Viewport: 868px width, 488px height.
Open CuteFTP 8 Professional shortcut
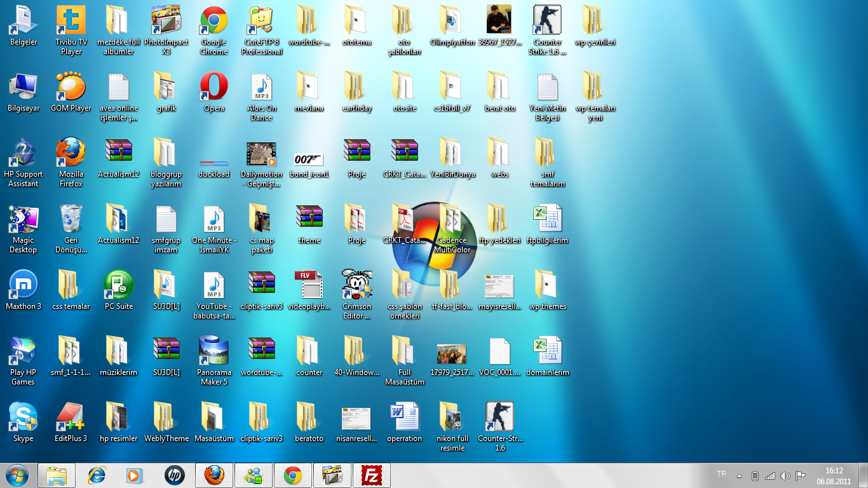coord(262,30)
